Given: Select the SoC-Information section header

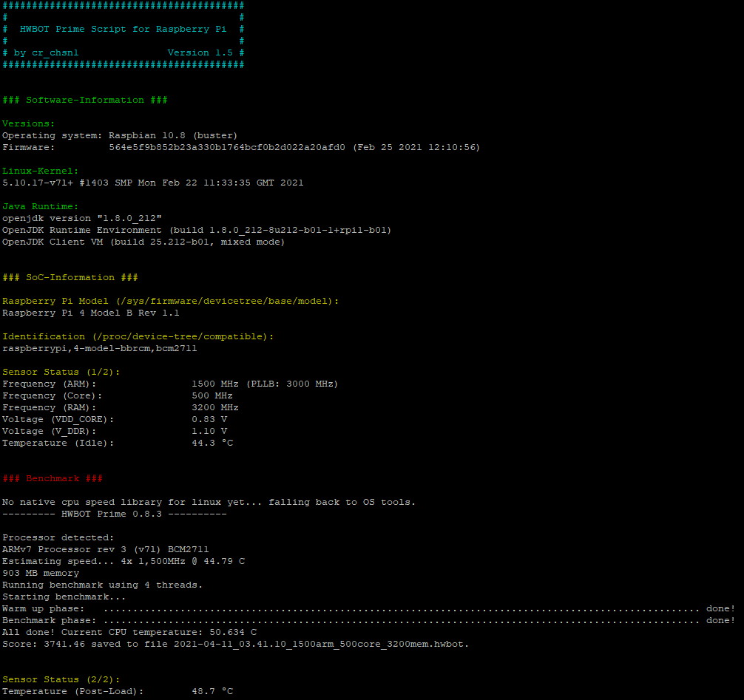Looking at the screenshot, I should (x=70, y=277).
